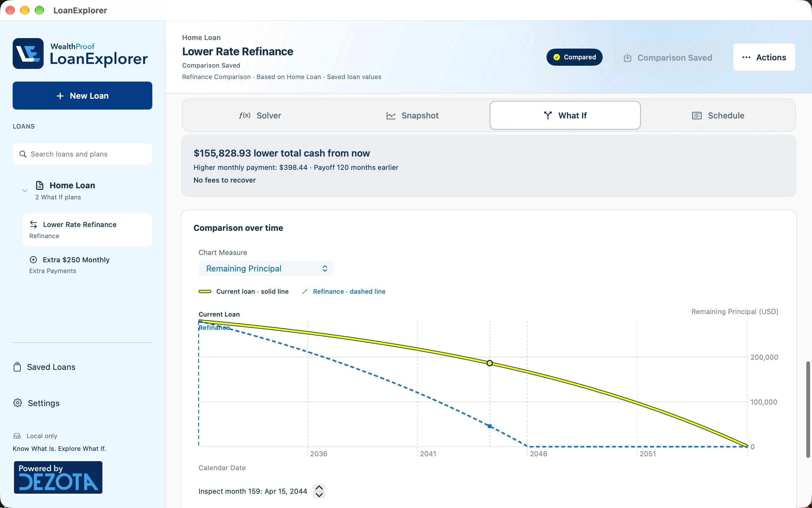This screenshot has height=508, width=812.
Task: Click the WealthProof LoanExplorer logo icon
Action: tap(28, 53)
